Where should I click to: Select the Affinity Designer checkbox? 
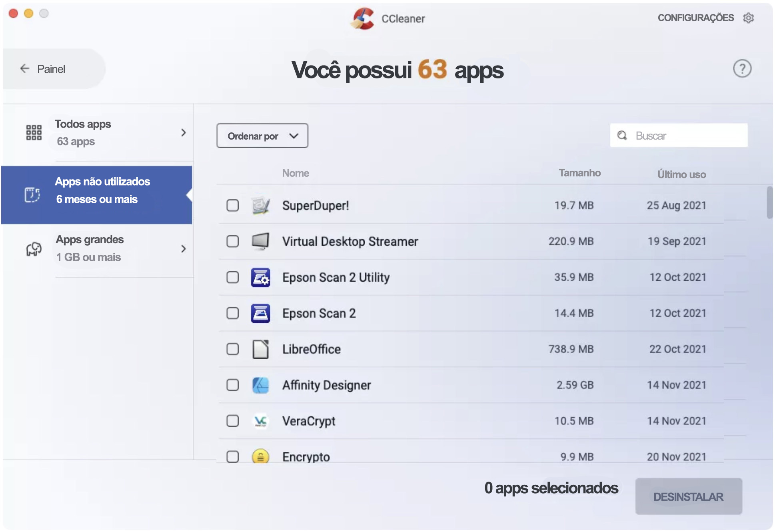coord(233,385)
